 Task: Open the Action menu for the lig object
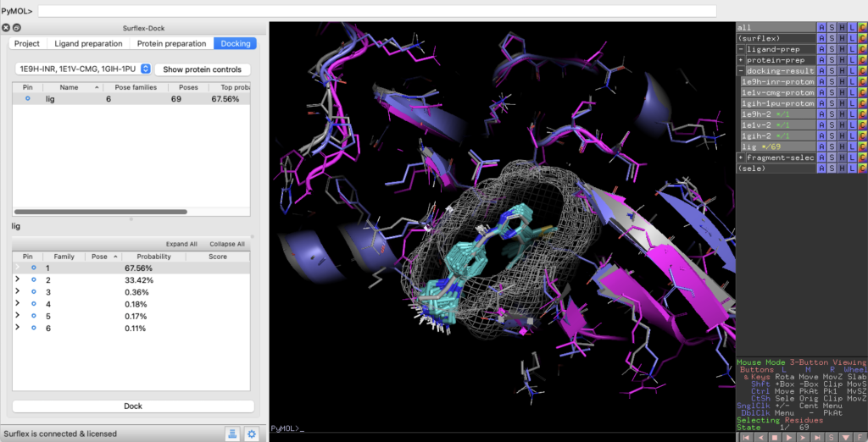pos(821,146)
